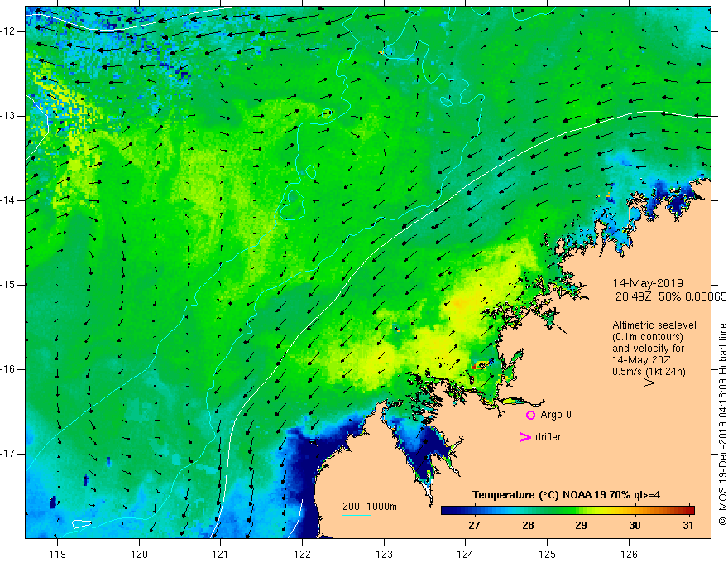This screenshot has height=563, width=728.
Task: Click the longitude axis label '125'
Action: (547, 554)
